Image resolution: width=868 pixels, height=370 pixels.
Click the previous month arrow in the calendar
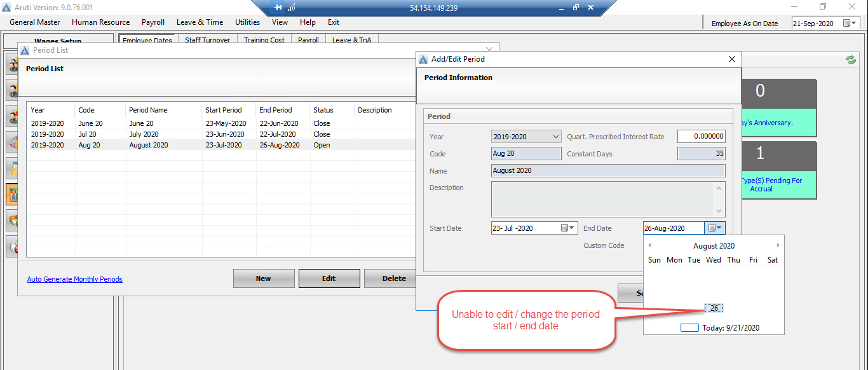(649, 245)
